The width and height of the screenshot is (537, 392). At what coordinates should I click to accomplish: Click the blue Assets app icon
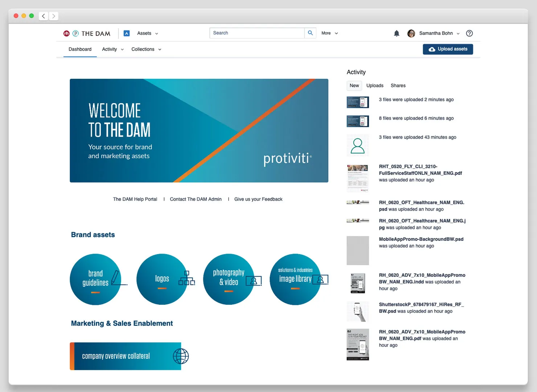point(127,33)
